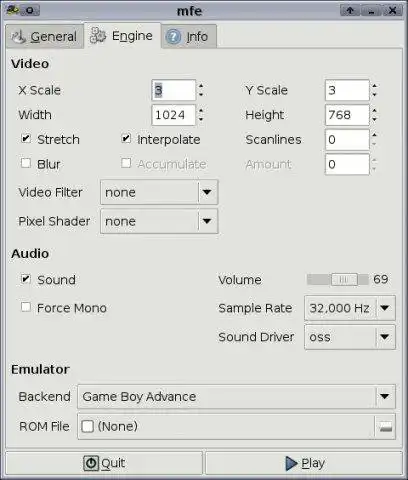This screenshot has width=408, height=480.
Task: Decrease Height with down arrow
Action: pos(375,119)
